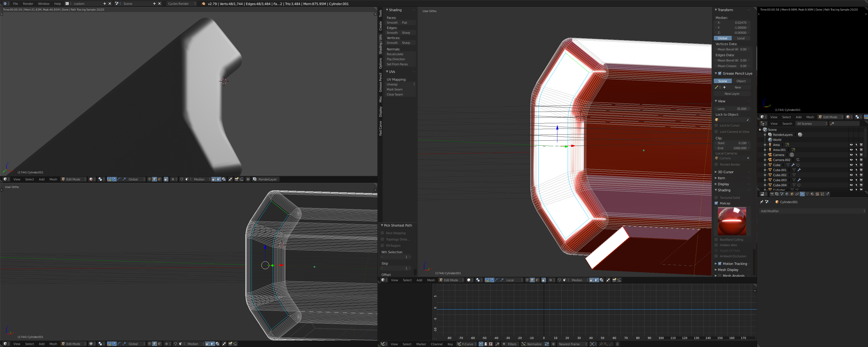This screenshot has width=868, height=347.
Task: Select edge select mode in main viewport header
Action: coord(532,280)
